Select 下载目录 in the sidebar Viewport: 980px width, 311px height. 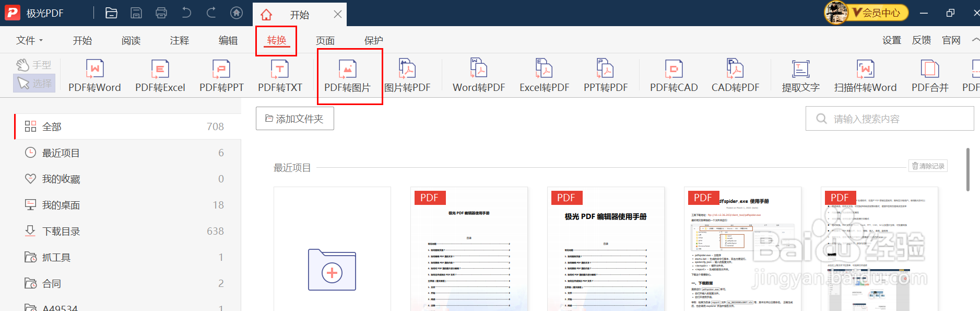tap(127, 231)
